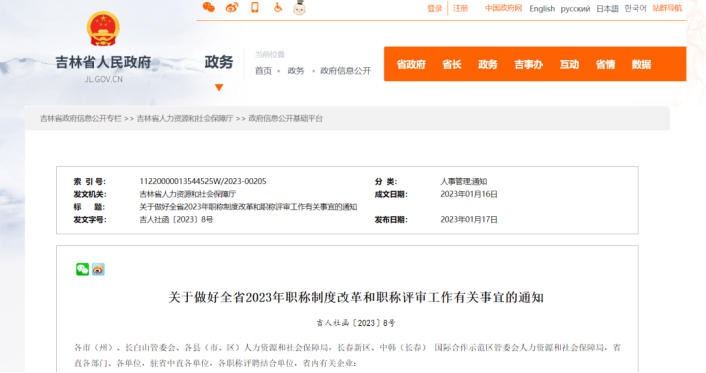
Task: Open the 政务 item in orange nav bar
Action: (x=488, y=64)
